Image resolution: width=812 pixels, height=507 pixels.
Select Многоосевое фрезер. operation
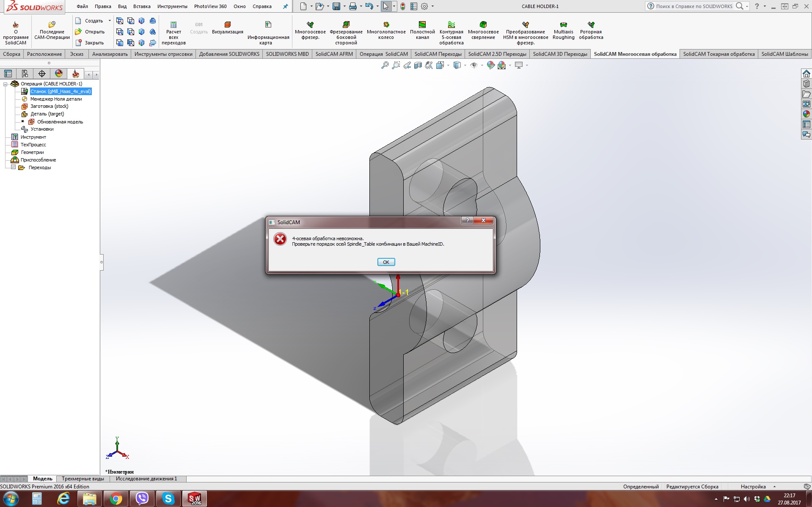coord(310,30)
